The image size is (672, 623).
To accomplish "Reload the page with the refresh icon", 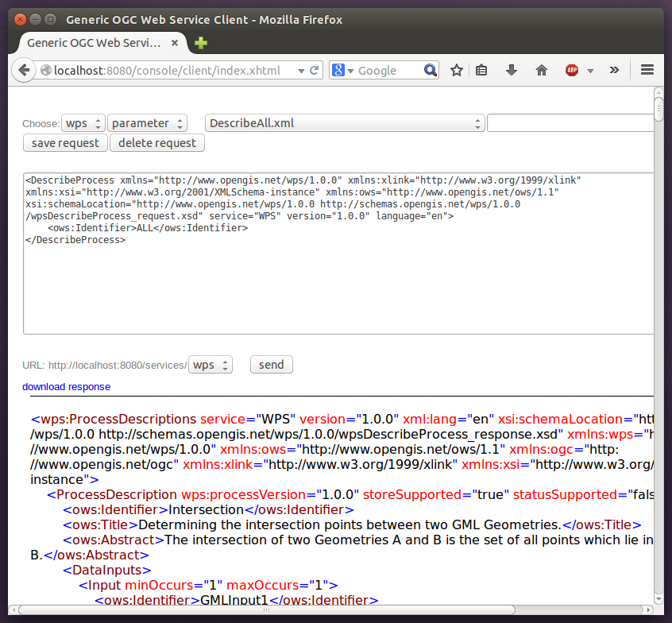I will (x=313, y=70).
